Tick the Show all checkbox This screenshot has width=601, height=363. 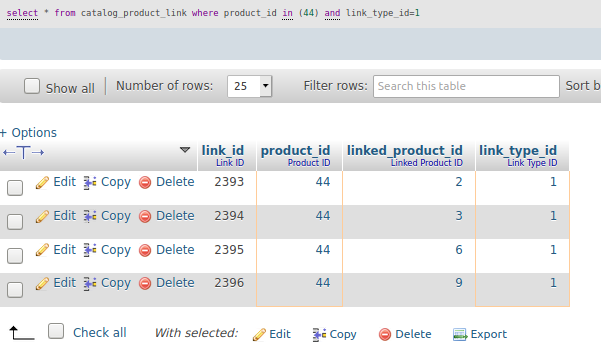(x=32, y=86)
